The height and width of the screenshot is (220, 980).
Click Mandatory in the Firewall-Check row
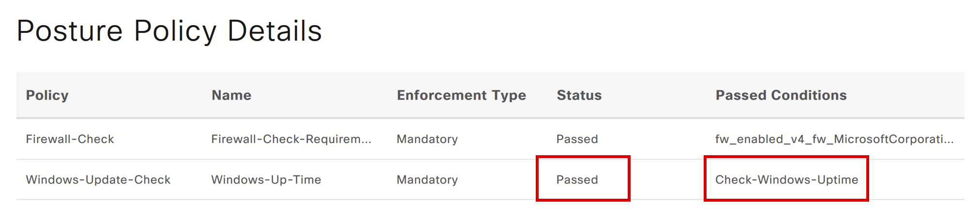(427, 139)
